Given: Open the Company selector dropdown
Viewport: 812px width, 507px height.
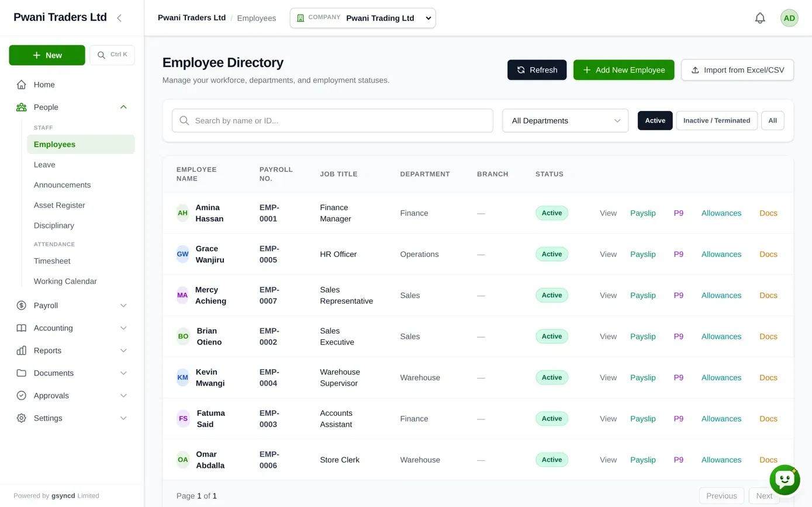Looking at the screenshot, I should coord(362,18).
